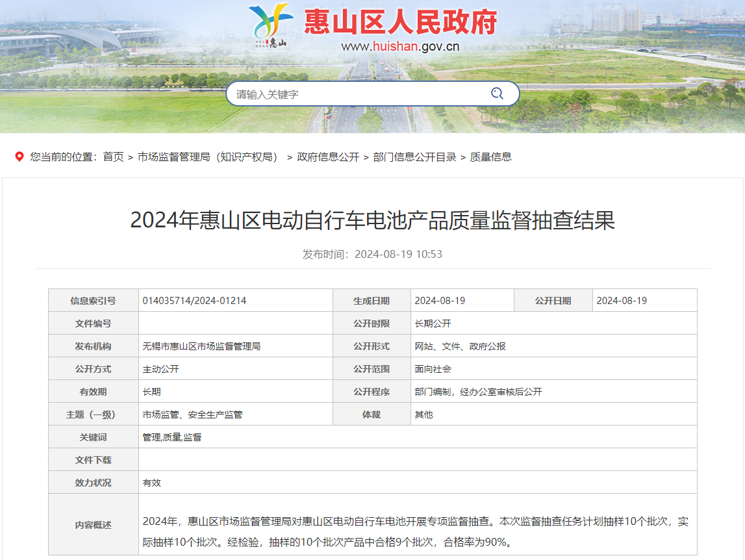Click the 长期 value beside 有效期

tap(151, 392)
